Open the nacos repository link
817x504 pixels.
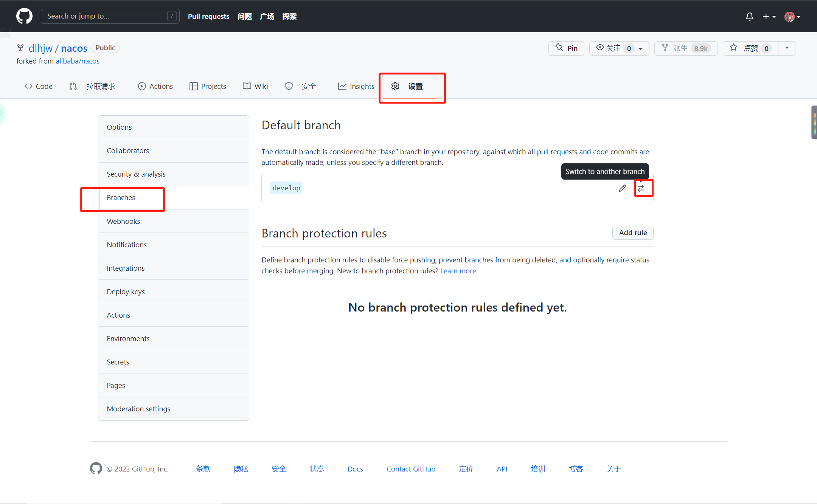click(x=74, y=48)
